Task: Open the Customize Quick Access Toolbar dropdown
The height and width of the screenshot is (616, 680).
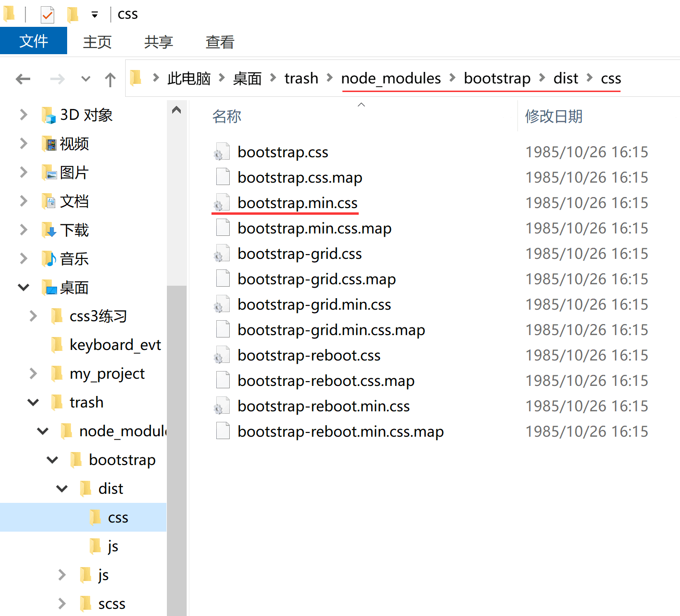Action: click(x=95, y=15)
